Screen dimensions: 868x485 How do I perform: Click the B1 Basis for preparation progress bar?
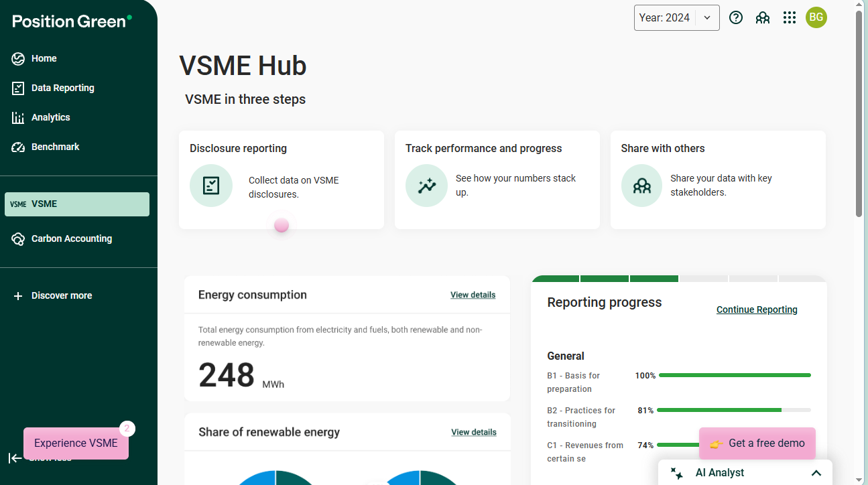click(x=735, y=375)
